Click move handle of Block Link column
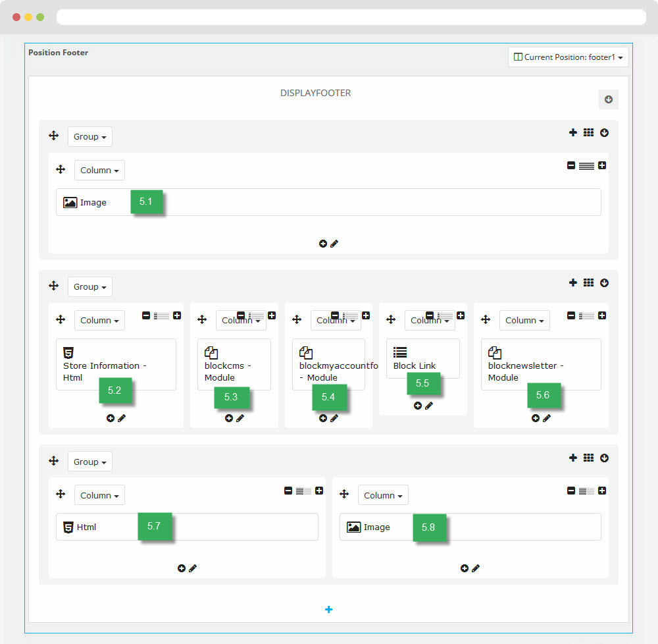658x644 pixels. [391, 319]
